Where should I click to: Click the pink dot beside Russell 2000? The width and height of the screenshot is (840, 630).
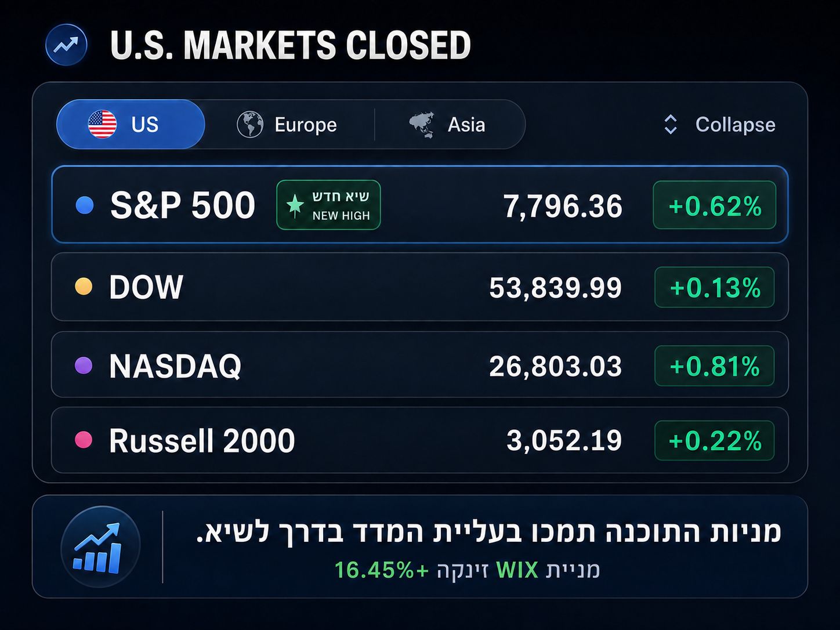84,440
